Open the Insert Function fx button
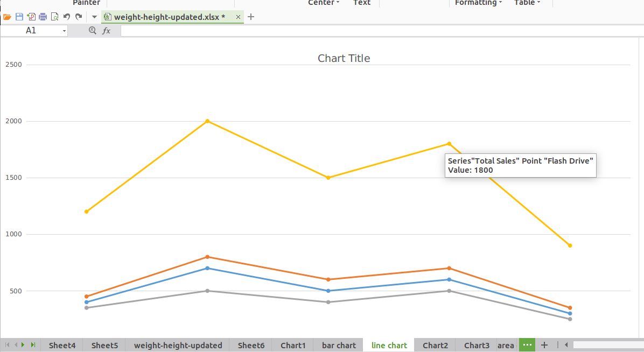 coord(107,30)
